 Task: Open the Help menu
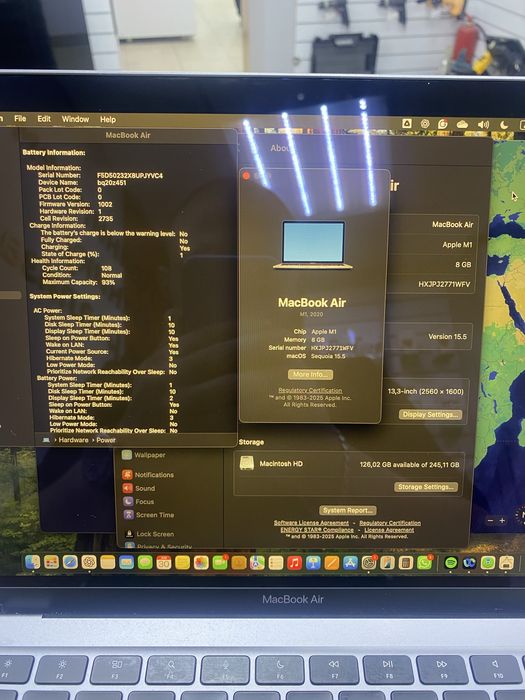(x=108, y=120)
